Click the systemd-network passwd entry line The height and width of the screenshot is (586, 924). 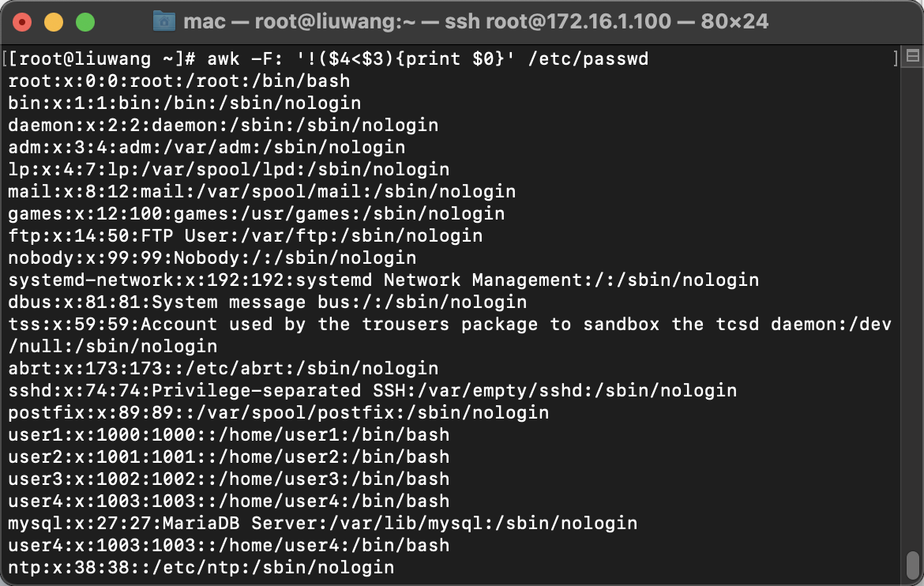point(384,280)
